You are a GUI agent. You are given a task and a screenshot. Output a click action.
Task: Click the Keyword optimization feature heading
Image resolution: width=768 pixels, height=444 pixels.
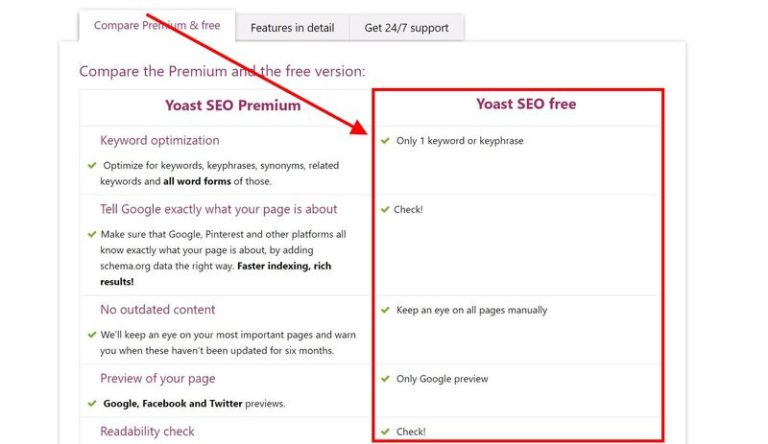159,140
